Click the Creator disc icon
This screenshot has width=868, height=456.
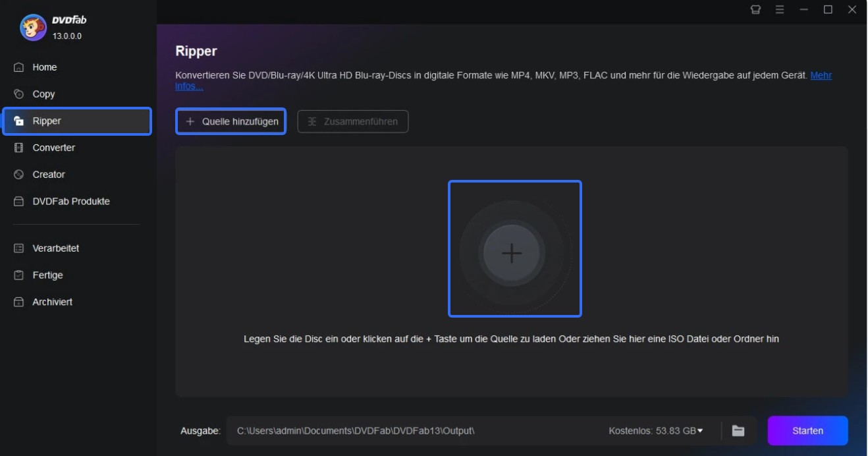[x=19, y=175]
